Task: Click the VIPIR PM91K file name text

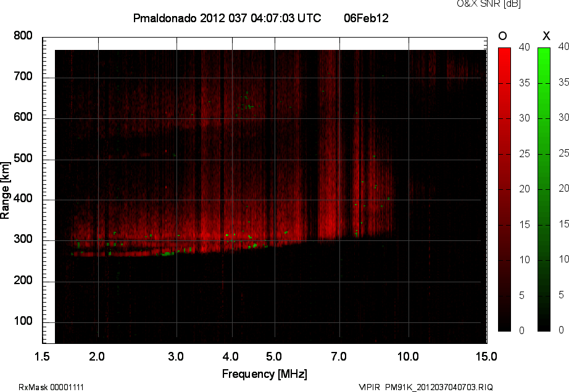Action: 426,387
